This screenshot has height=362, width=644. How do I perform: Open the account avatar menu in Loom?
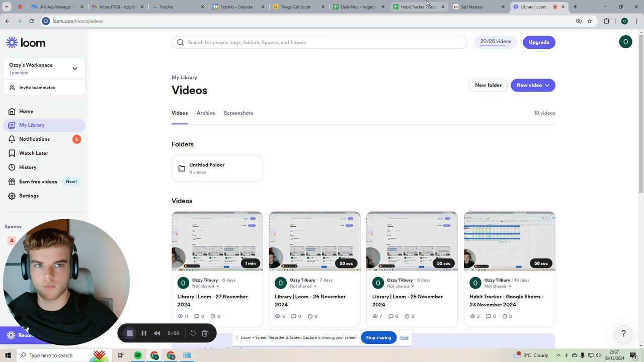click(x=625, y=42)
